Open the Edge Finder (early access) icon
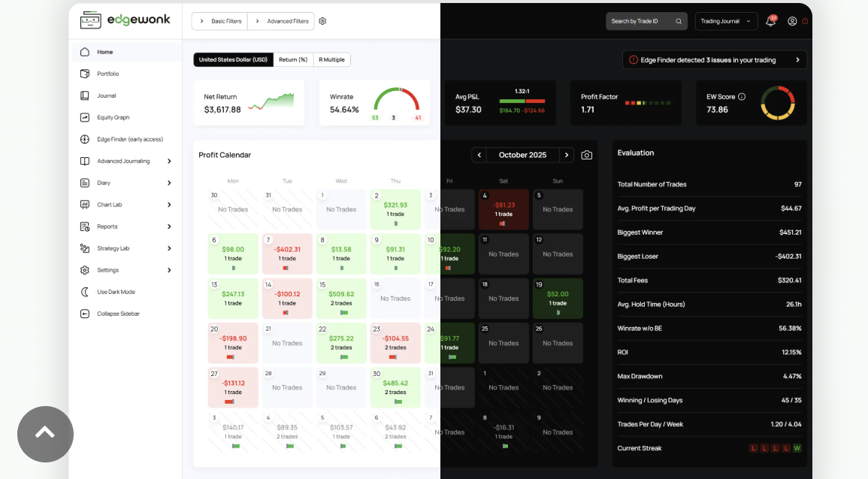 coord(85,139)
